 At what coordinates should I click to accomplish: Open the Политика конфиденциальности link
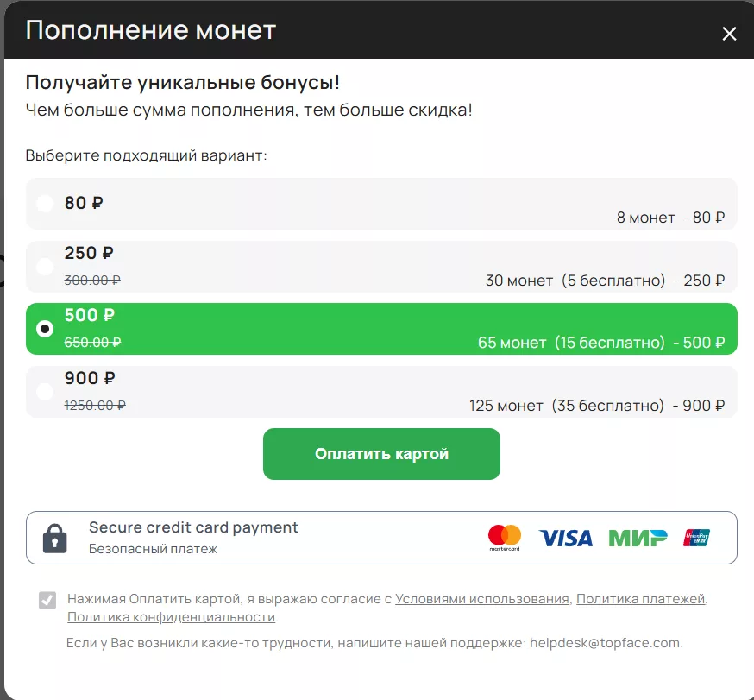point(170,617)
